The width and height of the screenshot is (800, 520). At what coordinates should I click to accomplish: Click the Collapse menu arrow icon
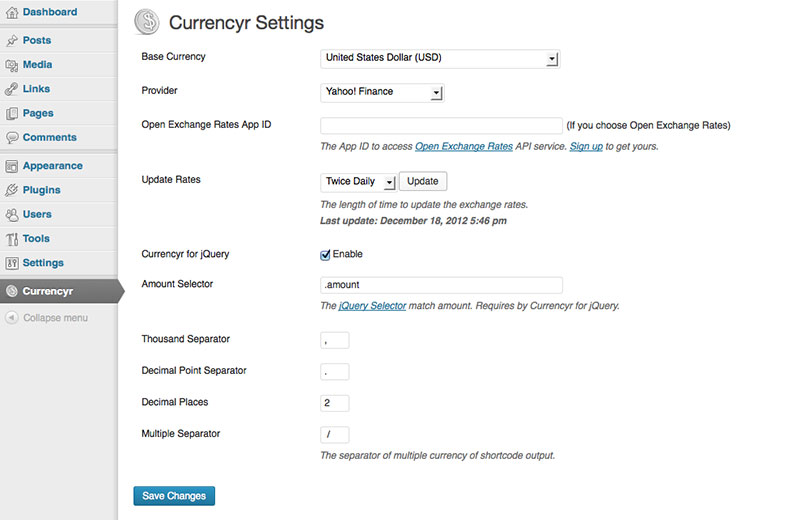12,318
